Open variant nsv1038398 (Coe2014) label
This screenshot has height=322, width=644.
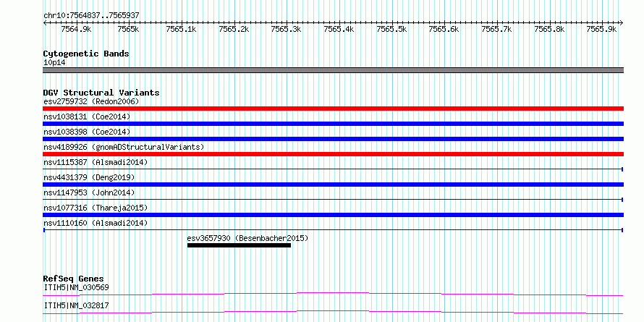[87, 132]
